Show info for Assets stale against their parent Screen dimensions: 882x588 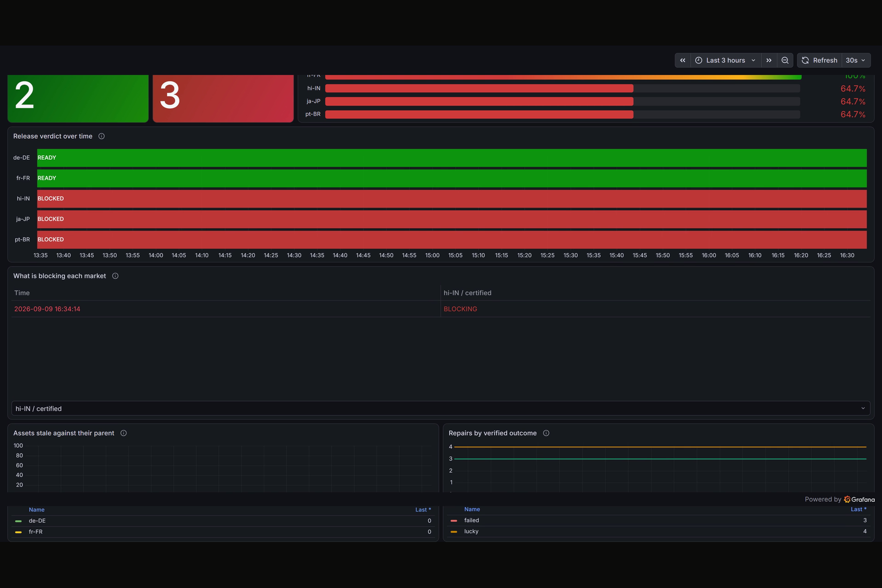(x=123, y=433)
